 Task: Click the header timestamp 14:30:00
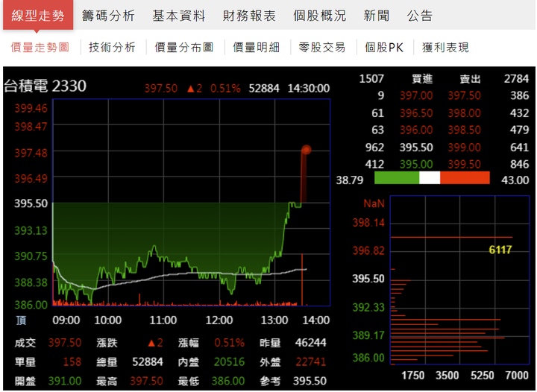coord(309,88)
